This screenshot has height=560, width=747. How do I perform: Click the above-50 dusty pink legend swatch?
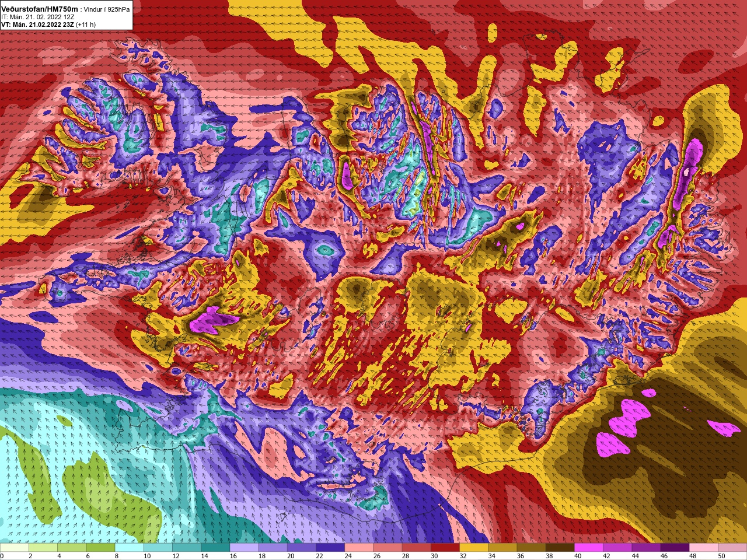(732, 548)
